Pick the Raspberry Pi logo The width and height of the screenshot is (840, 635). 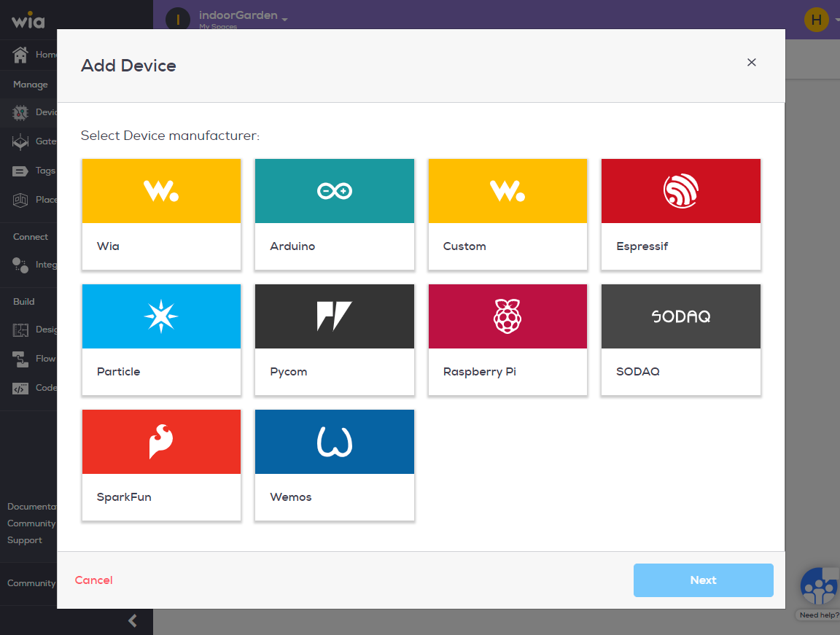507,316
